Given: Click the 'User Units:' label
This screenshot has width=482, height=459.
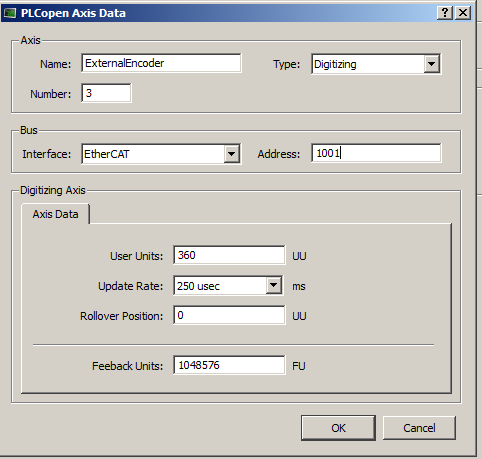Looking at the screenshot, I should pos(137,256).
